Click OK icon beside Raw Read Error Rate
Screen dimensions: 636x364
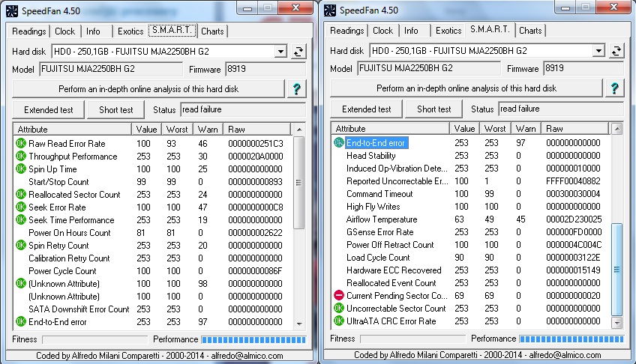pos(21,143)
